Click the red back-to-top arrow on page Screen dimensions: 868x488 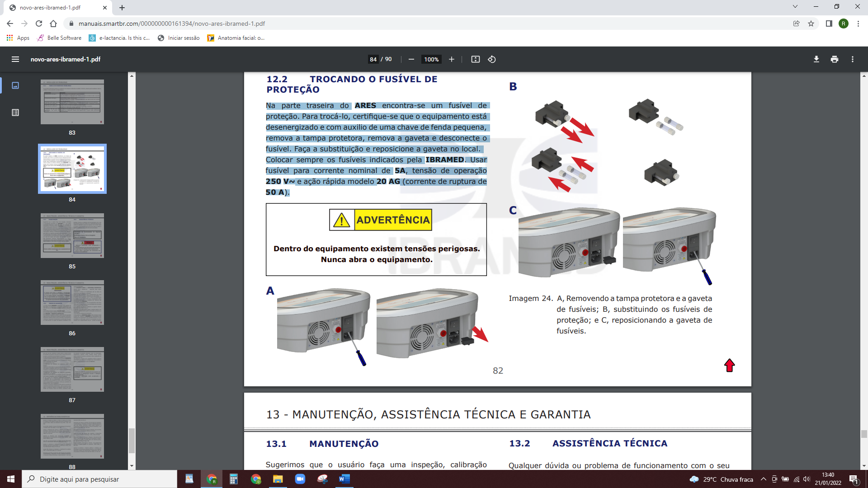[x=729, y=365]
